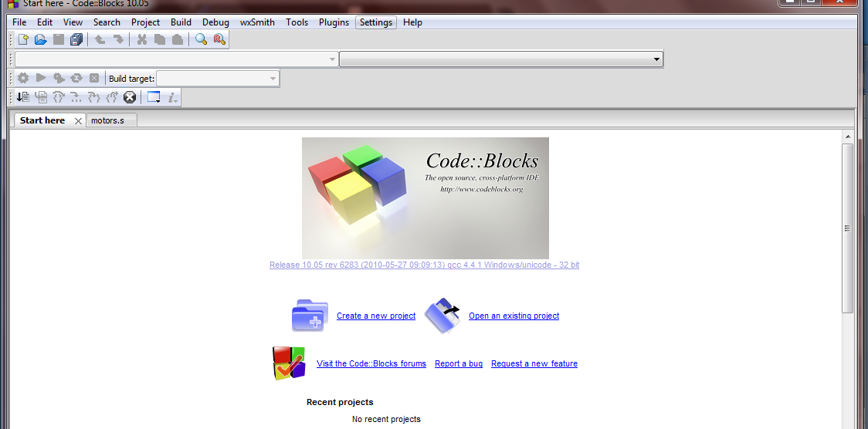The image size is (868, 429).
Task: Click the Abort build icon
Action: pyautogui.click(x=94, y=78)
